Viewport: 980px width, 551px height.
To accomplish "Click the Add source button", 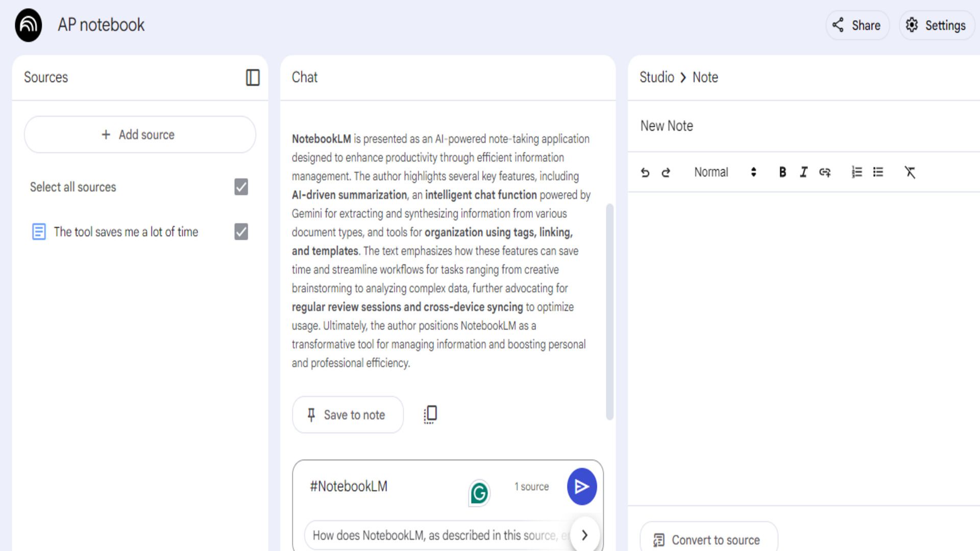I will tap(140, 135).
